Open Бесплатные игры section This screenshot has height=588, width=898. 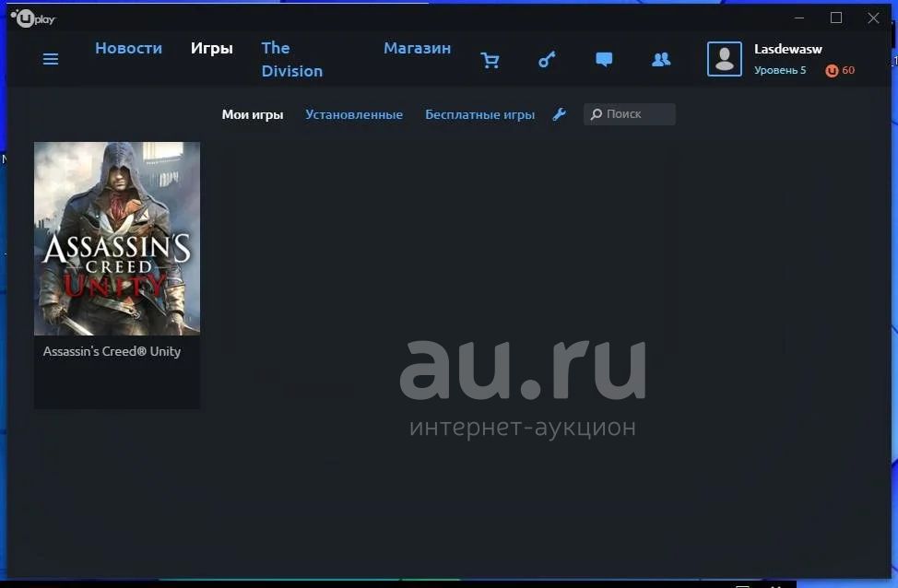tap(480, 114)
